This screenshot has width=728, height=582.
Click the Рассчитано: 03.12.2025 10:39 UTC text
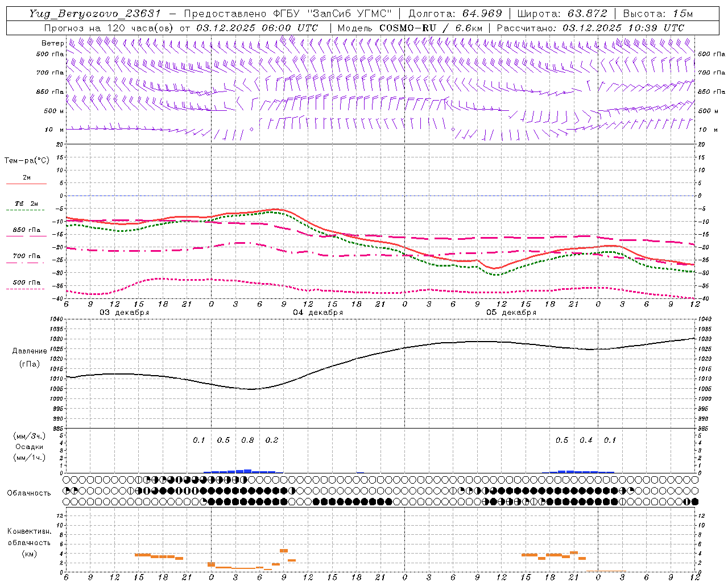590,28
